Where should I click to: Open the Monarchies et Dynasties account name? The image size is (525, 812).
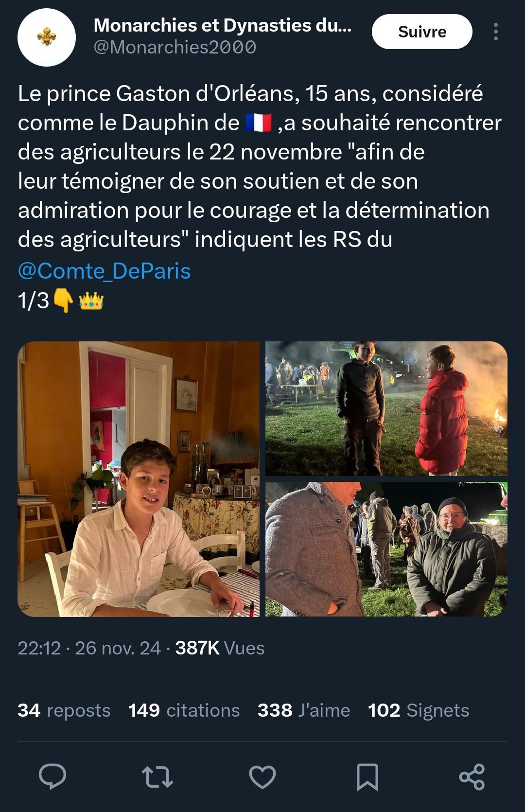click(222, 25)
